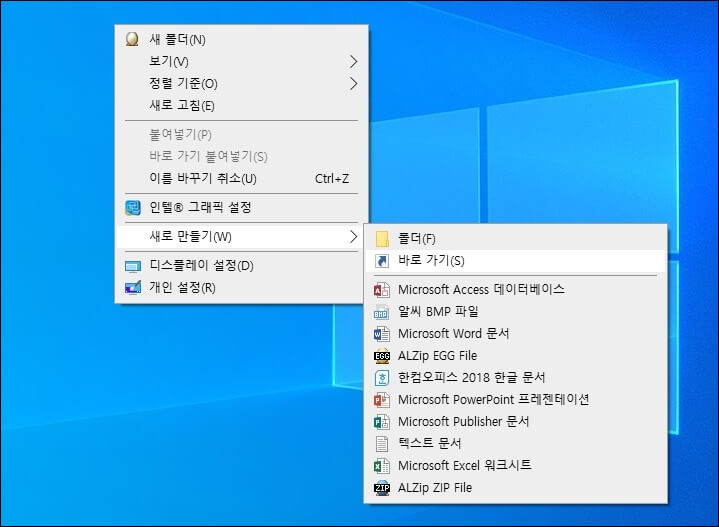719x527 pixels.
Task: Click the icon beside 새 폴더(N)
Action: [x=132, y=39]
